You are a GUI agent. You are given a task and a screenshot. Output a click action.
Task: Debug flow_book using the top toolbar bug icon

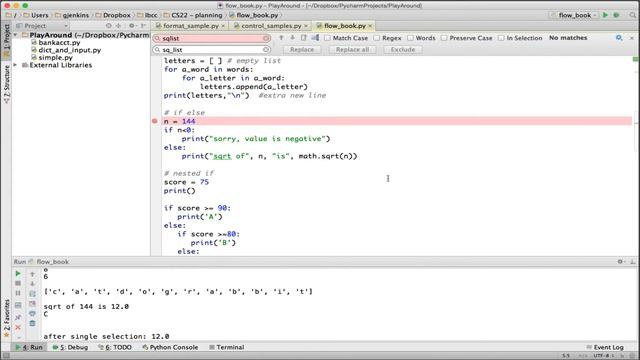[616, 15]
